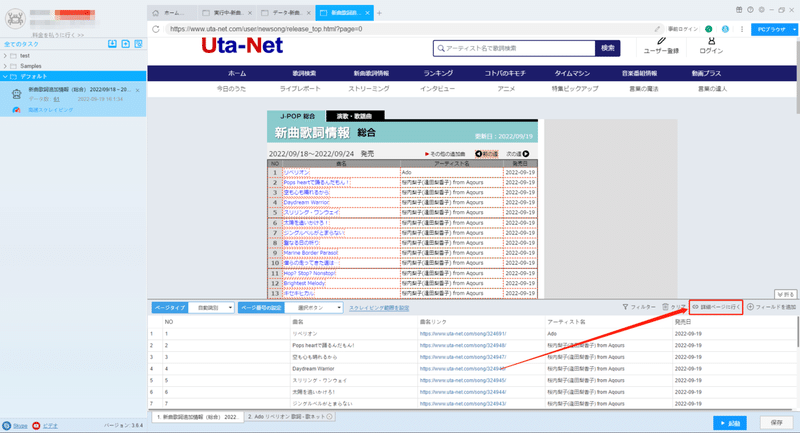Click the speed gauge icon under the task
The image size is (800, 433).
(16, 110)
